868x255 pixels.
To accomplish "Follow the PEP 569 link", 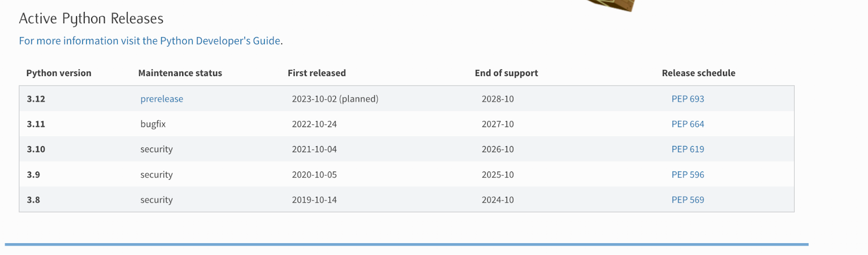I will point(687,200).
